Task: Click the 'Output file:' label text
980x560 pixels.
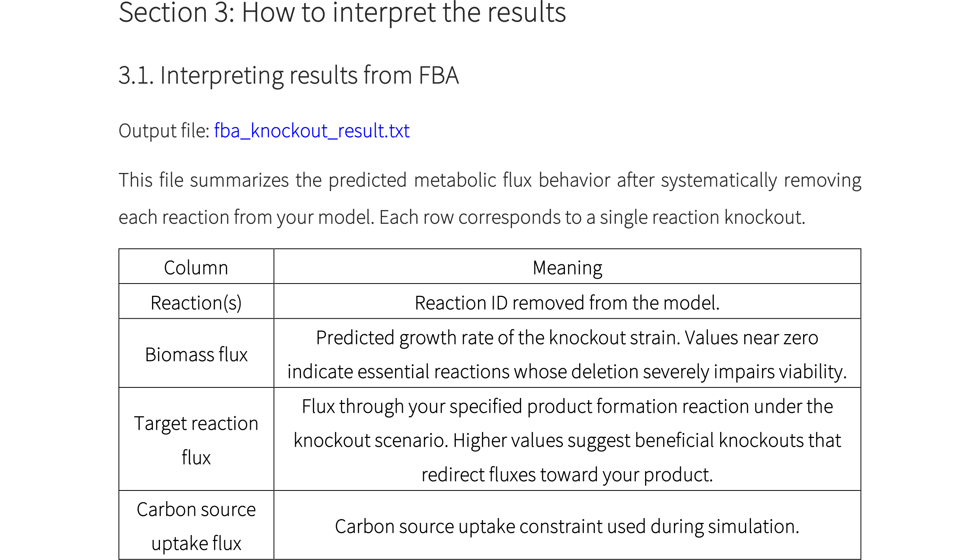Action: 164,131
